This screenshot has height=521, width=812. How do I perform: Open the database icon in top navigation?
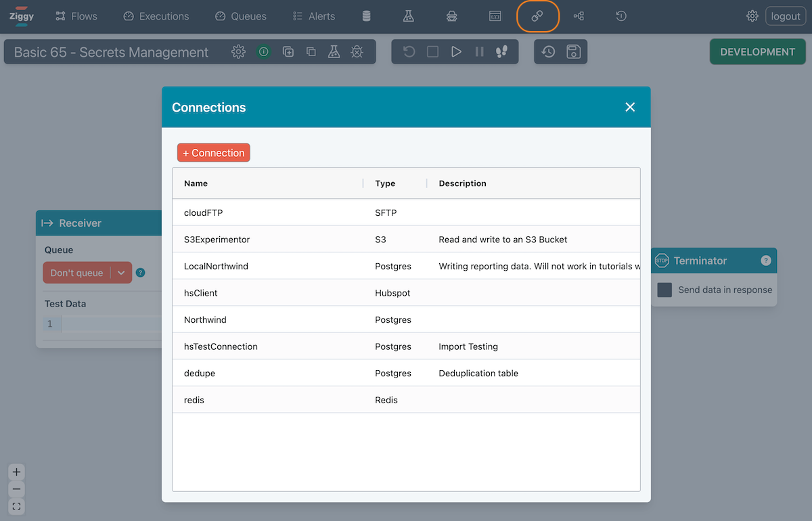click(x=367, y=16)
